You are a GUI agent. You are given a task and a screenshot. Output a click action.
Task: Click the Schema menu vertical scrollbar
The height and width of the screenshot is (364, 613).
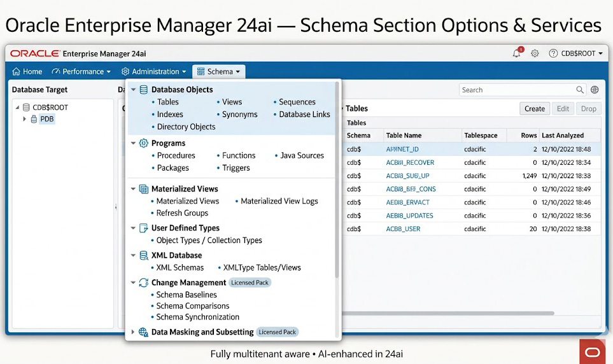[x=337, y=180]
